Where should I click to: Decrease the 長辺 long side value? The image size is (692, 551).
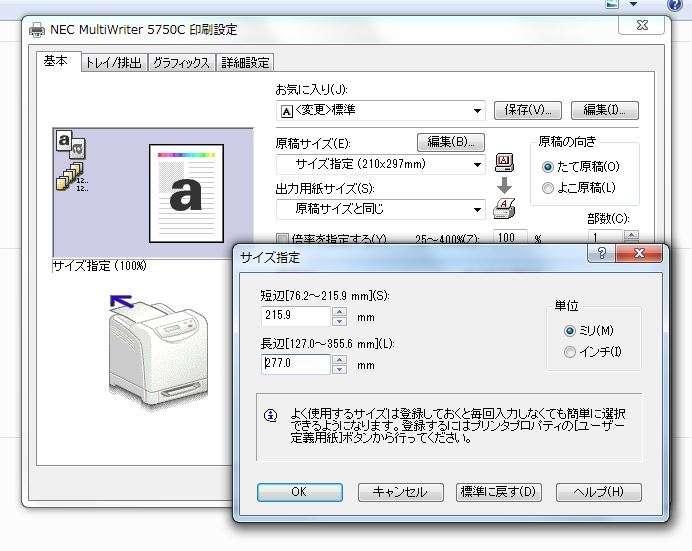coord(339,369)
